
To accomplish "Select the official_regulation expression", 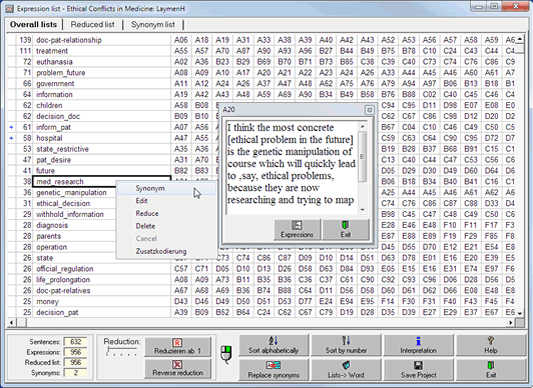I will point(102,269).
